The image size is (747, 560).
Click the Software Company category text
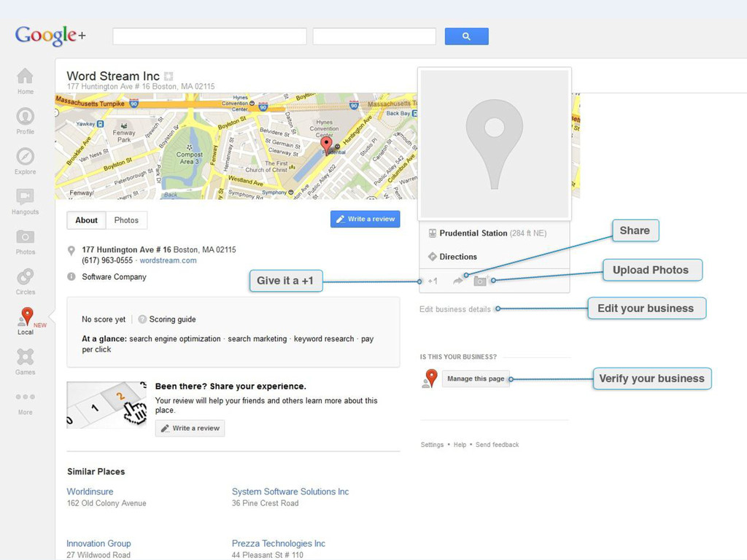click(x=114, y=276)
